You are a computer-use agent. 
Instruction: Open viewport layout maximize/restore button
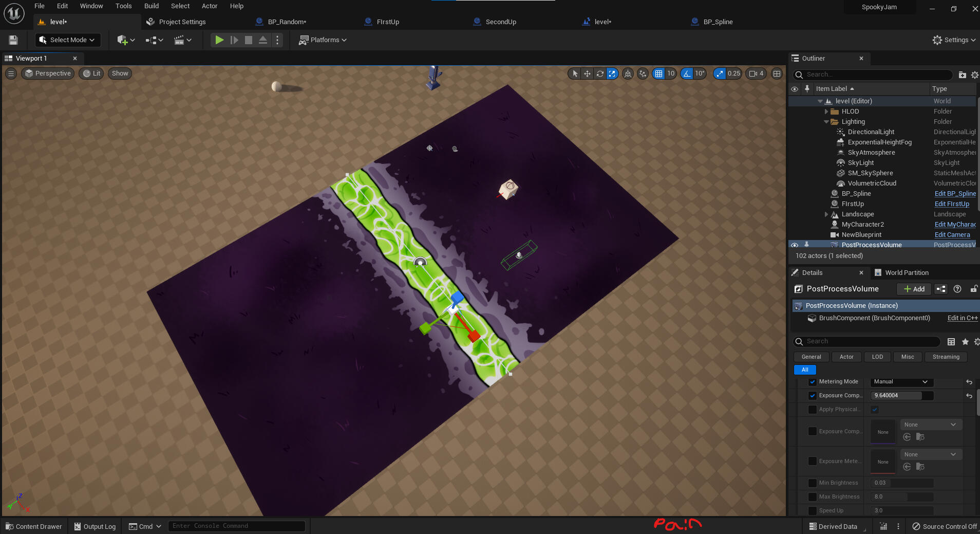tap(777, 73)
